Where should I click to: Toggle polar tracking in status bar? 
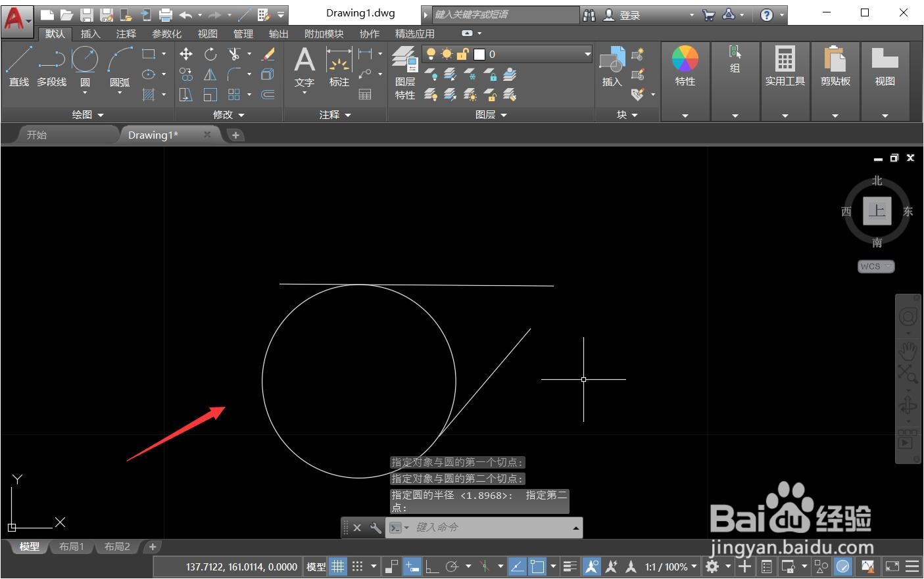point(452,567)
